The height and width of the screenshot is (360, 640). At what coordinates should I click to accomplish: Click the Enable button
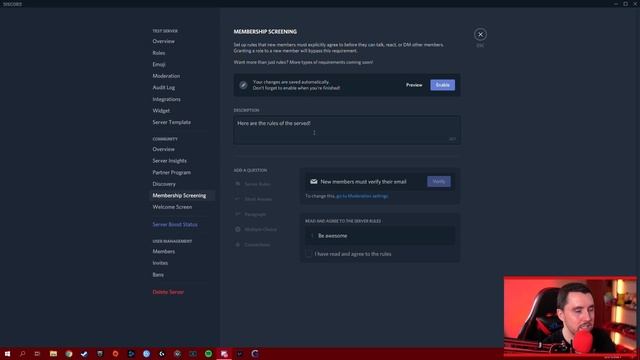(442, 85)
